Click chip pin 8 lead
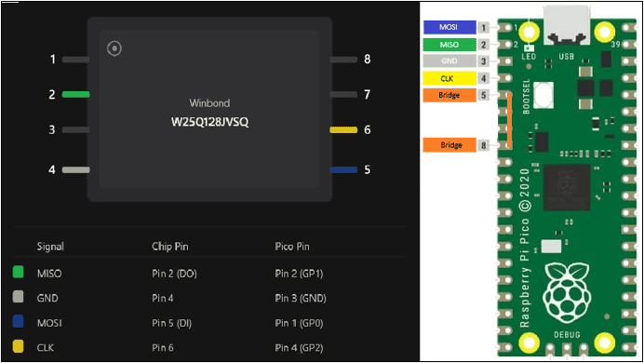This screenshot has width=644, height=363. pos(343,60)
